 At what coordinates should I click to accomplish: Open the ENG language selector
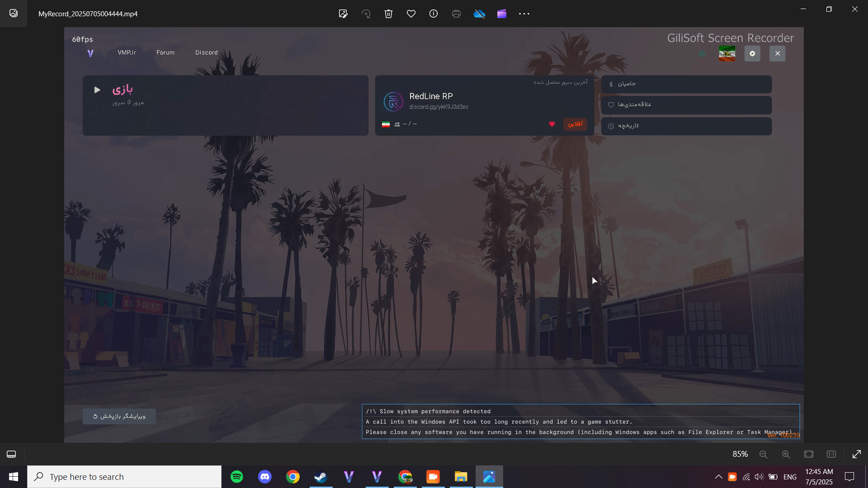(790, 477)
